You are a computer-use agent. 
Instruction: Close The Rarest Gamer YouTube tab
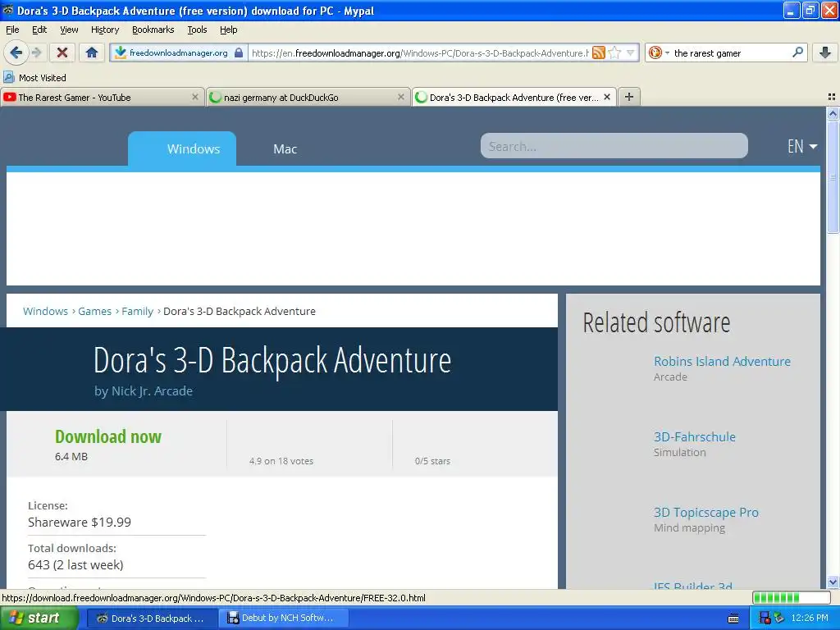[x=195, y=97]
